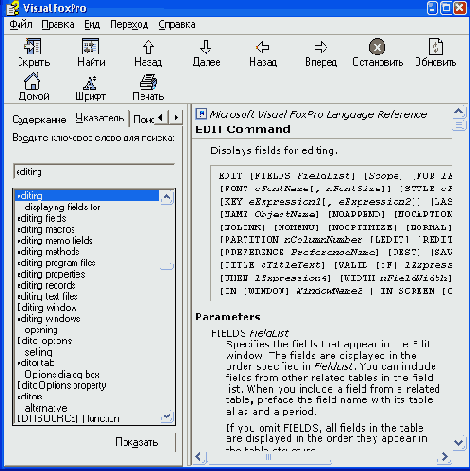Click into the keyword search field
Image resolution: width=470 pixels, height=471 pixels.
[94, 172]
